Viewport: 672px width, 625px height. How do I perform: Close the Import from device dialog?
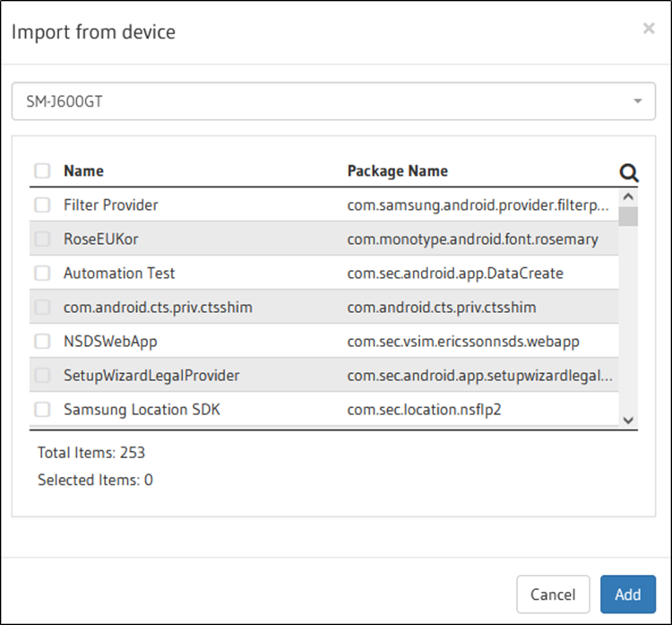649,29
